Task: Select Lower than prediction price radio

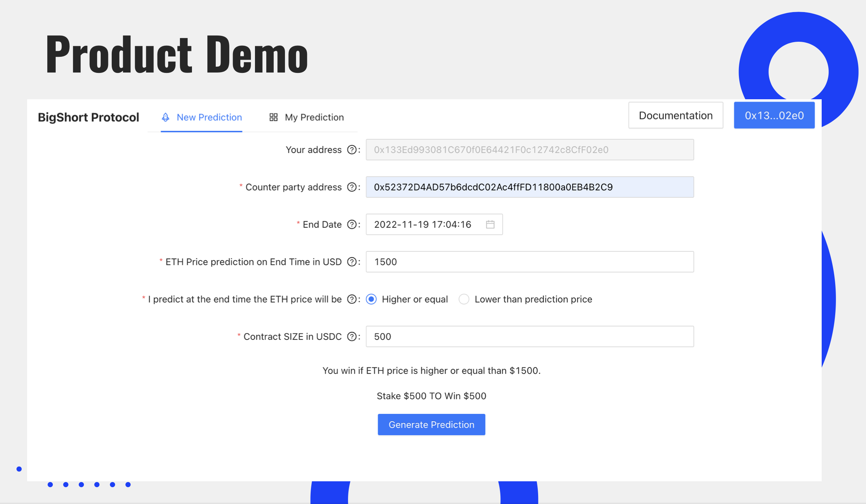Action: pos(464,299)
